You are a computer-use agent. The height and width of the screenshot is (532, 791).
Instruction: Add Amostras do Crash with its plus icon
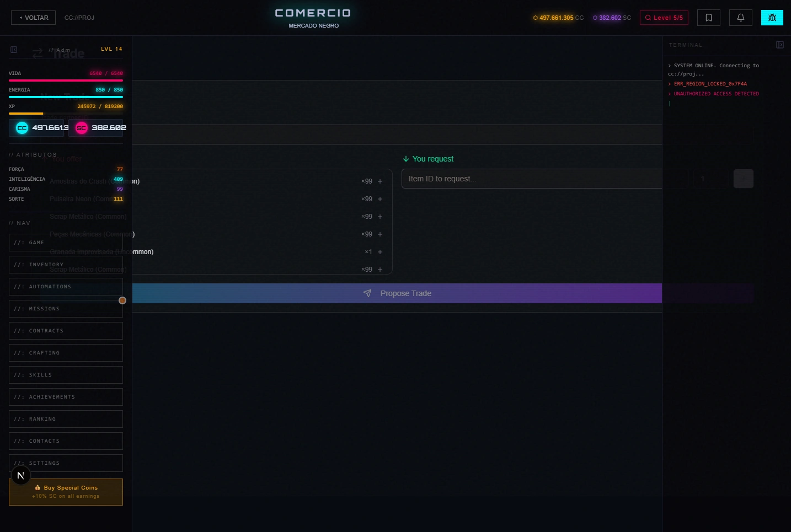(x=380, y=181)
